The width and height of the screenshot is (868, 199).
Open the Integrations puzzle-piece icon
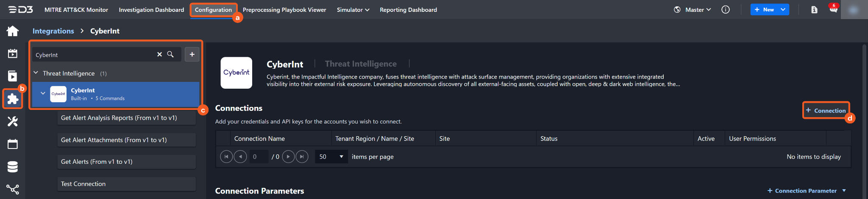point(13,99)
